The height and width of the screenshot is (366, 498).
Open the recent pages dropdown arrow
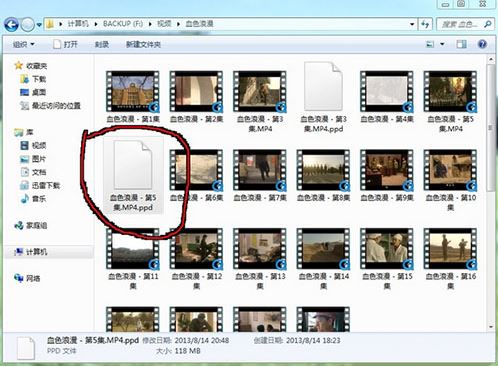[39, 24]
